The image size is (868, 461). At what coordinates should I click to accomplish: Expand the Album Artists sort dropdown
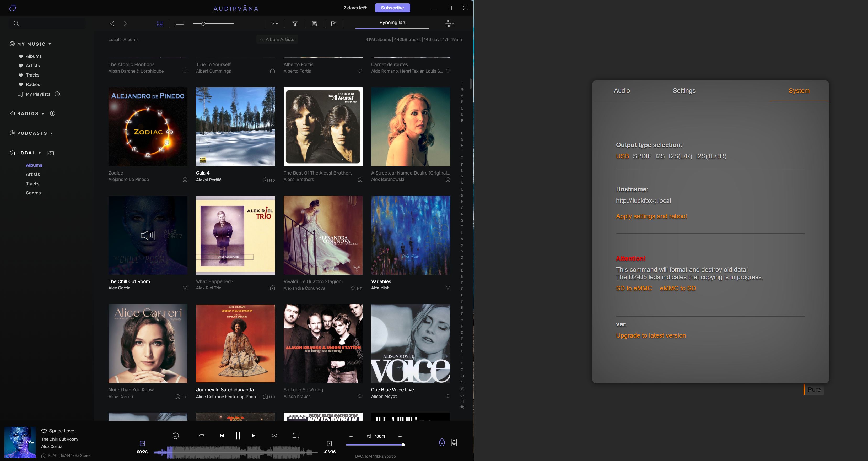coord(277,39)
